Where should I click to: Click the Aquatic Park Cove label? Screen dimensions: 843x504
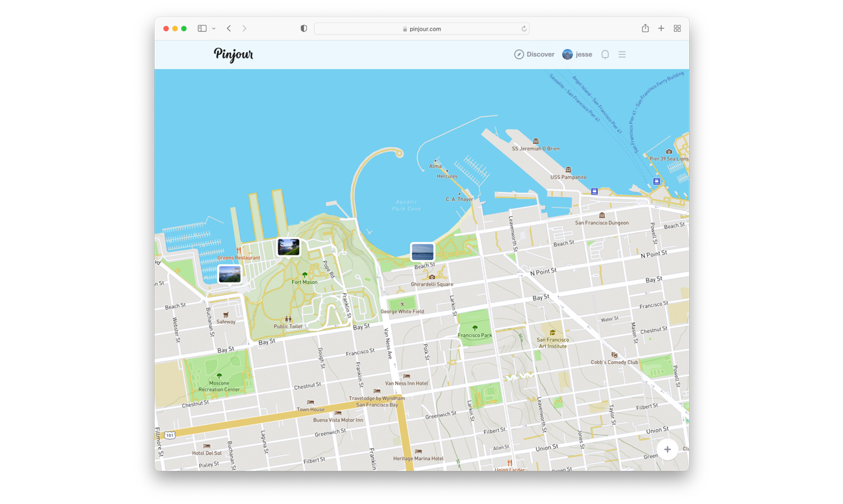[x=406, y=205]
